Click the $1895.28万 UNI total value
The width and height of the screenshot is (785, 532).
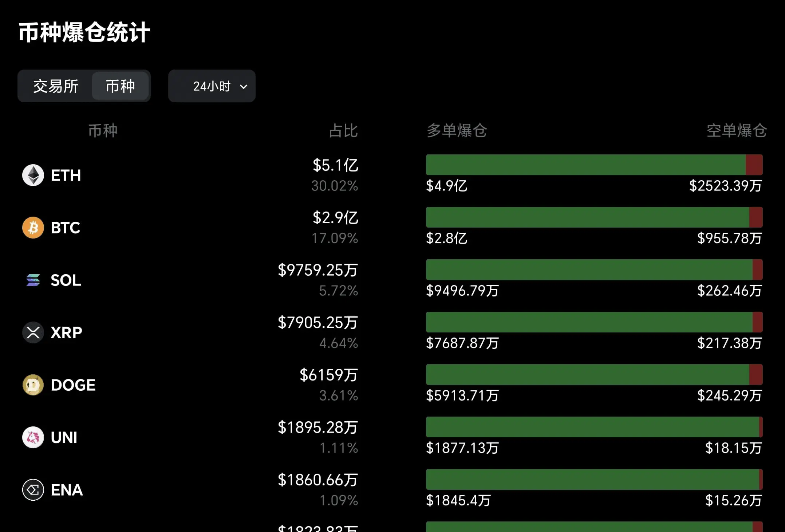point(318,427)
